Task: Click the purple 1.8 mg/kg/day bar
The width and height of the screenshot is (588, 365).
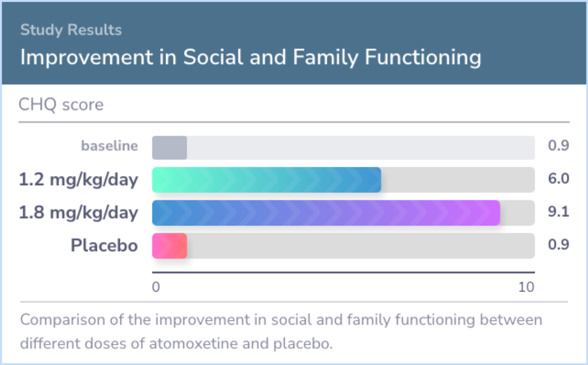Action: pos(326,212)
